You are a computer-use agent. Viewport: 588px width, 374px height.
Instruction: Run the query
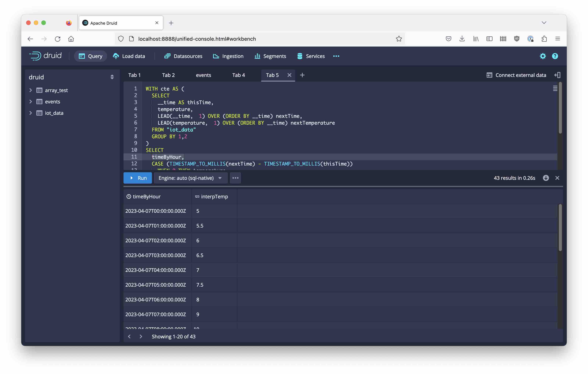coord(138,178)
